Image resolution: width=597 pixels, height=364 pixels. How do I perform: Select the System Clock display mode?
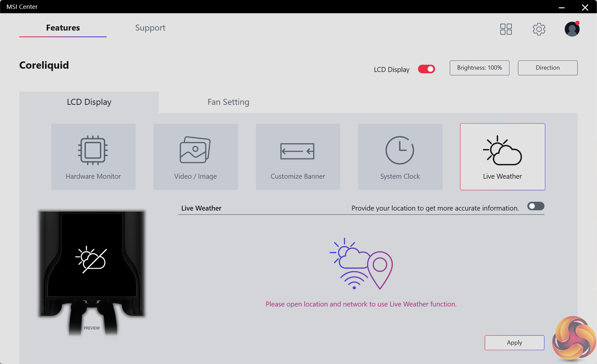pyautogui.click(x=400, y=157)
